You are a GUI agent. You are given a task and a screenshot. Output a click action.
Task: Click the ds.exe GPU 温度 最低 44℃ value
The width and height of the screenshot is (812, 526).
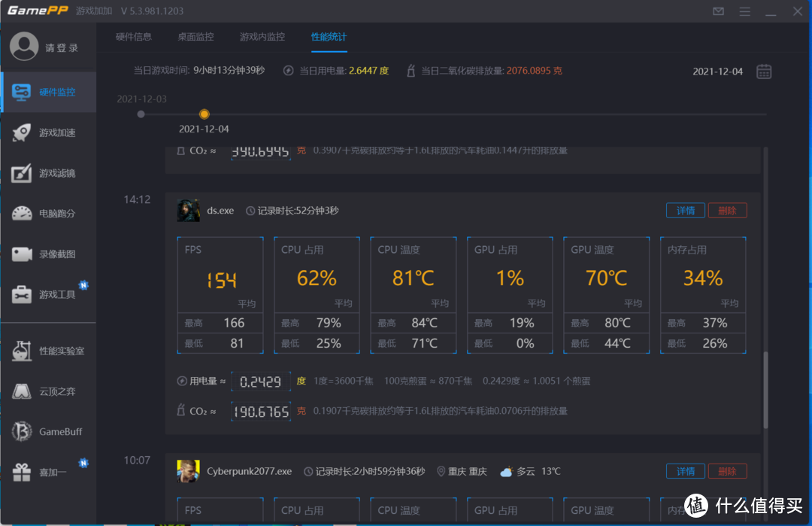(x=617, y=343)
